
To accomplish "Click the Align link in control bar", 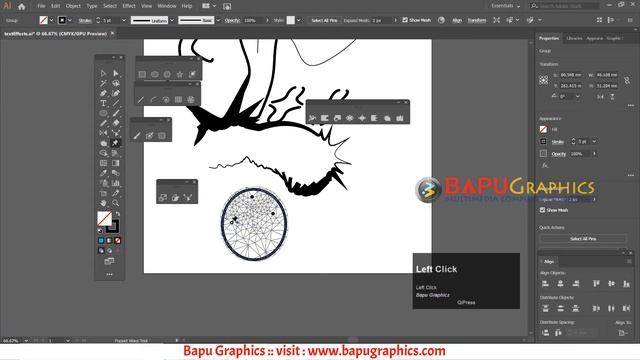I will [x=457, y=20].
